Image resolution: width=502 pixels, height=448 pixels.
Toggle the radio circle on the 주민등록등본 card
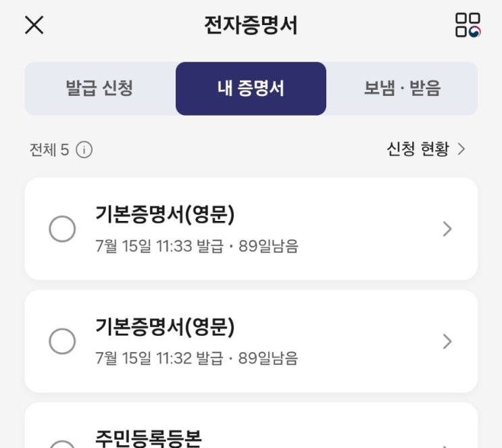click(62, 443)
